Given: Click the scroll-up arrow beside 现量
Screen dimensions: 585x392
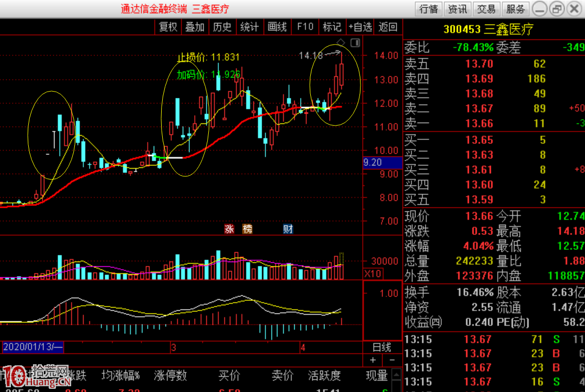Looking at the screenshot, I should pyautogui.click(x=397, y=374).
